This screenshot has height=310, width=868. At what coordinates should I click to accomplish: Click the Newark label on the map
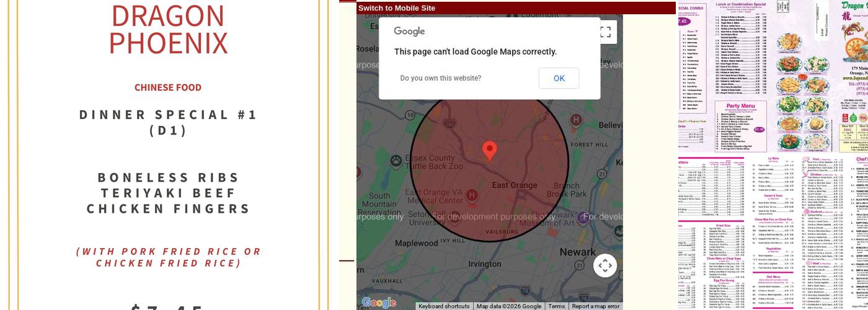coord(577,252)
